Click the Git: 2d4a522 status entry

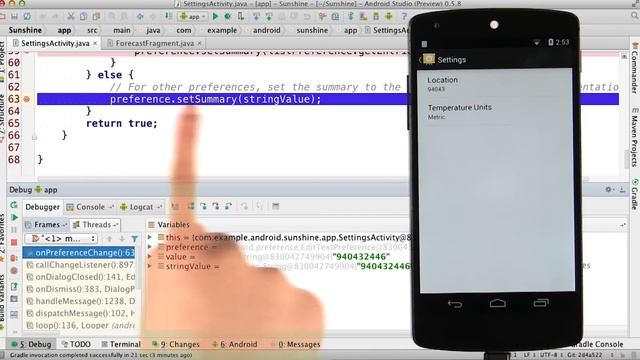click(x=584, y=355)
